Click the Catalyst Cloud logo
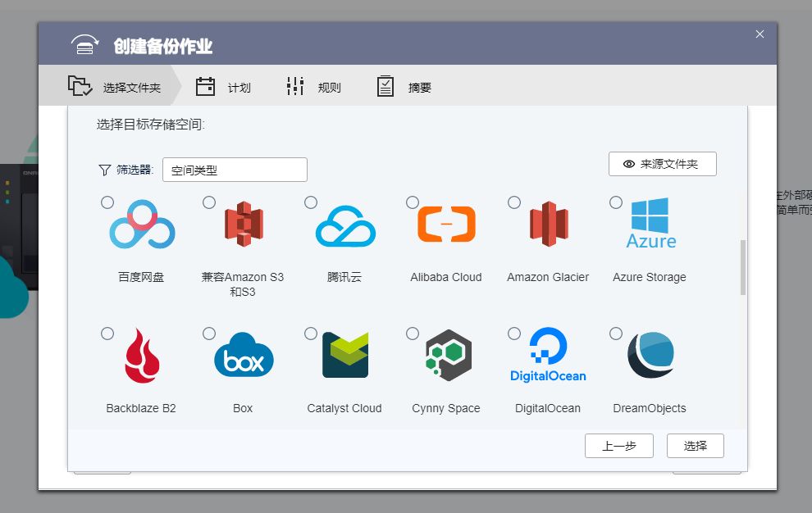The image size is (812, 513). coord(345,356)
